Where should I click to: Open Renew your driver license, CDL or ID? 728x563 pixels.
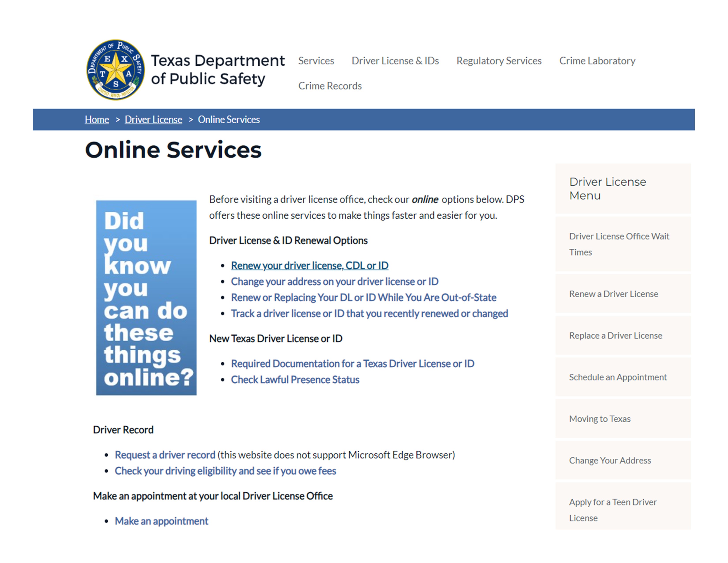[x=310, y=265]
